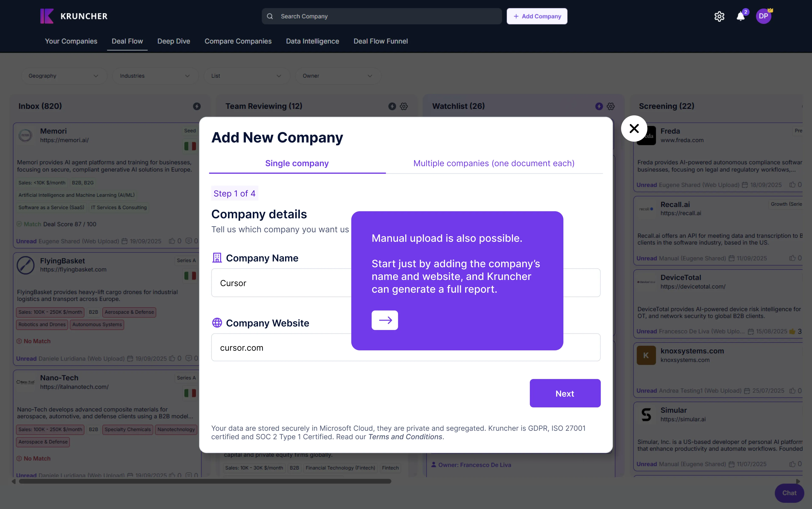Expand the Geography filter dropdown

click(x=64, y=76)
